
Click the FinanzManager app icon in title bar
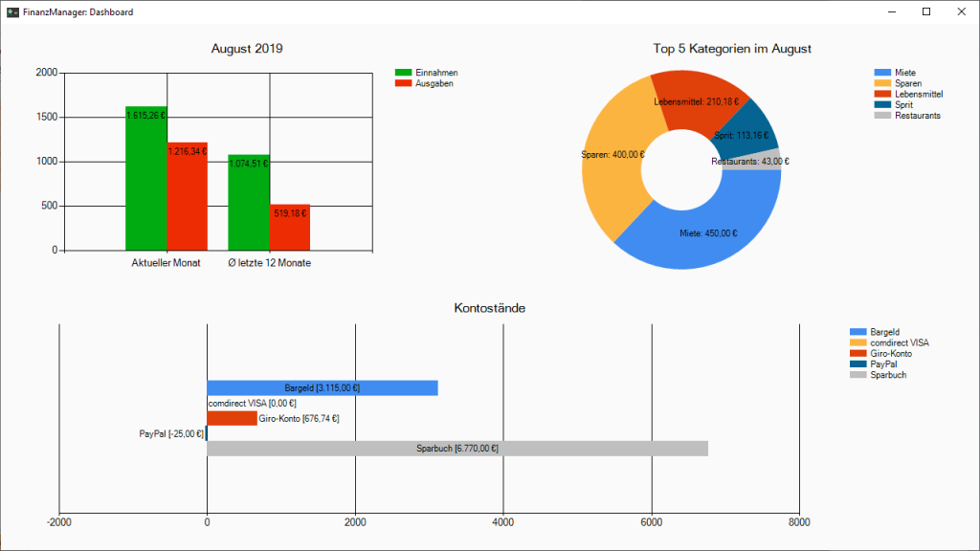[x=13, y=12]
